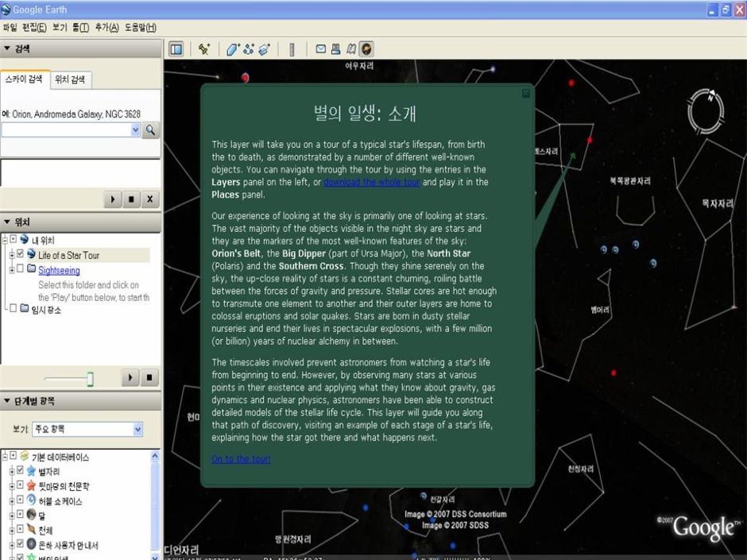Click the red marker near the 여우자리 label

pos(245,77)
